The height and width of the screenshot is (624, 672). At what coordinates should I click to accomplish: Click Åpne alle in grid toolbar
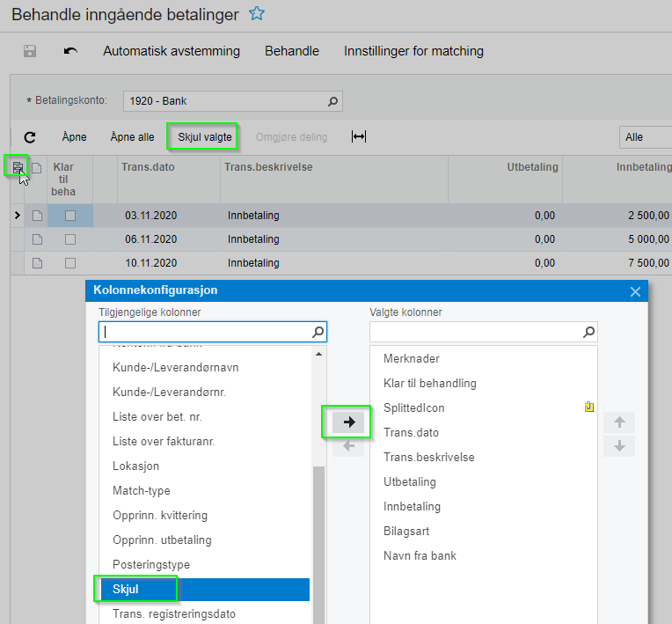click(x=132, y=137)
